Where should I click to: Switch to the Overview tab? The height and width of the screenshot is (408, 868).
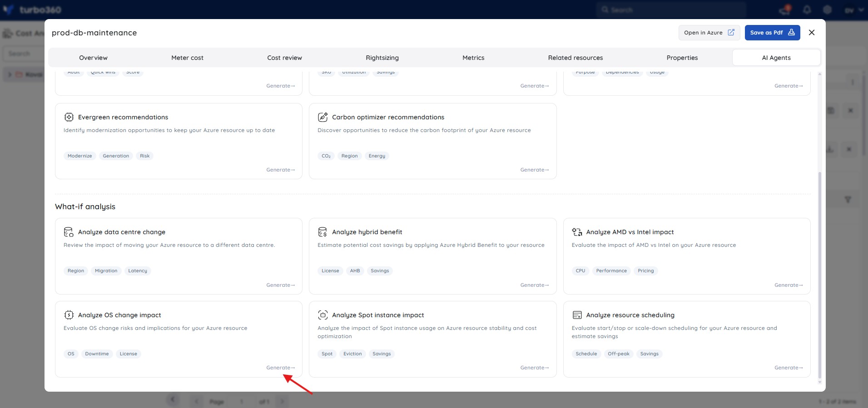pyautogui.click(x=93, y=58)
